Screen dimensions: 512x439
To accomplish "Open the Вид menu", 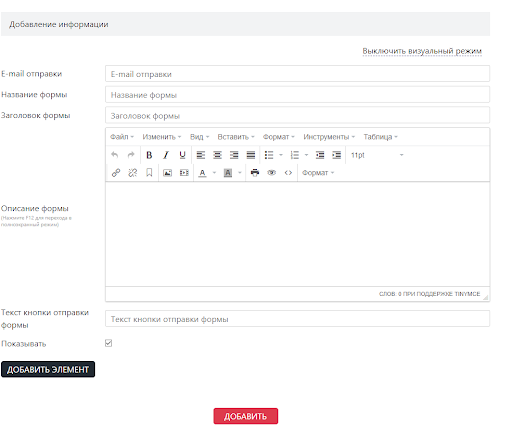I will (199, 137).
